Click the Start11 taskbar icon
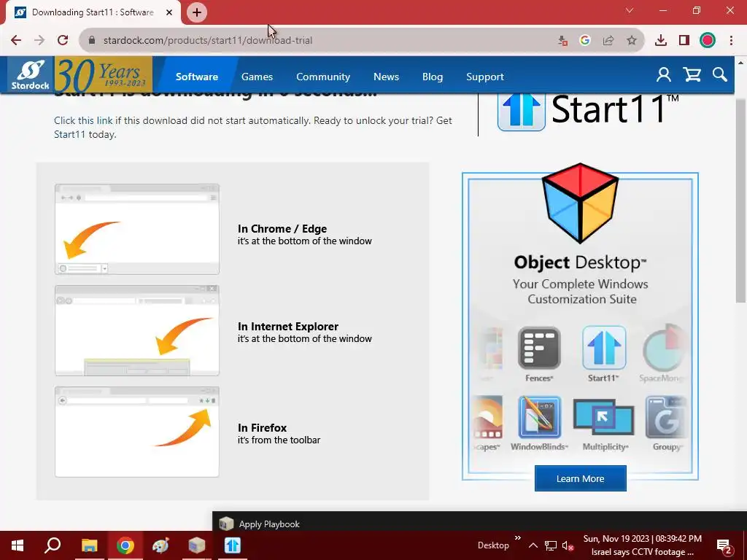747x560 pixels. [233, 545]
